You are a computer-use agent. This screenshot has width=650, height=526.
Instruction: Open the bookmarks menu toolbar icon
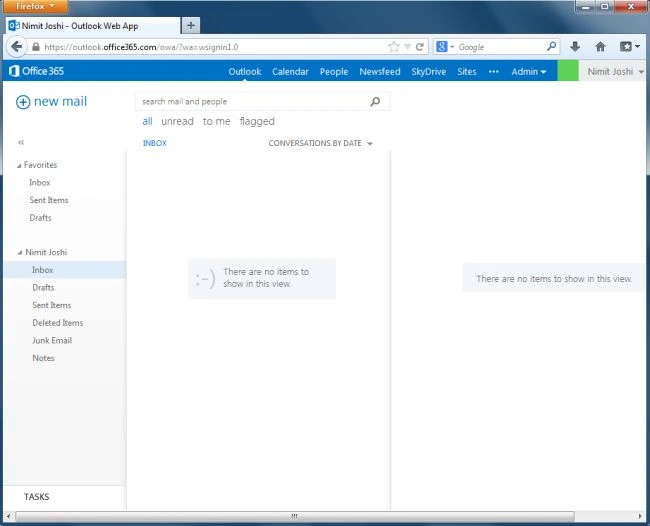click(629, 47)
